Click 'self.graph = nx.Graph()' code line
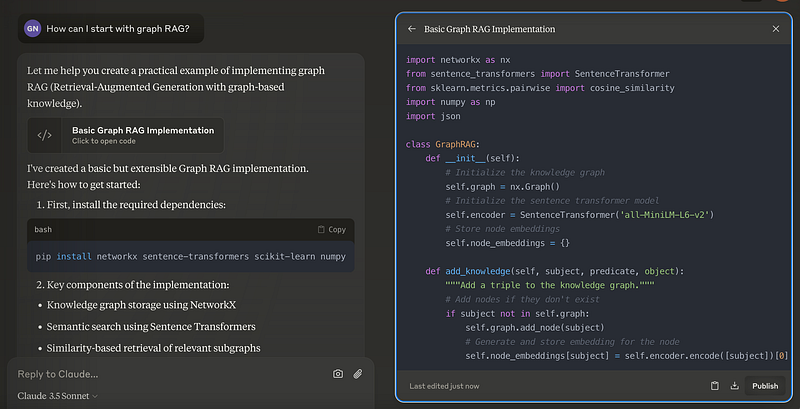 click(503, 187)
